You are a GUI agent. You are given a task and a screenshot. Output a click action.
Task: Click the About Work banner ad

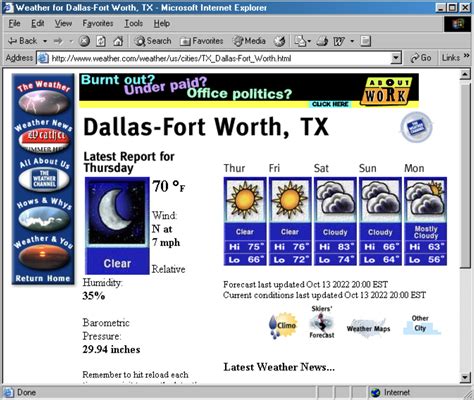pos(249,91)
